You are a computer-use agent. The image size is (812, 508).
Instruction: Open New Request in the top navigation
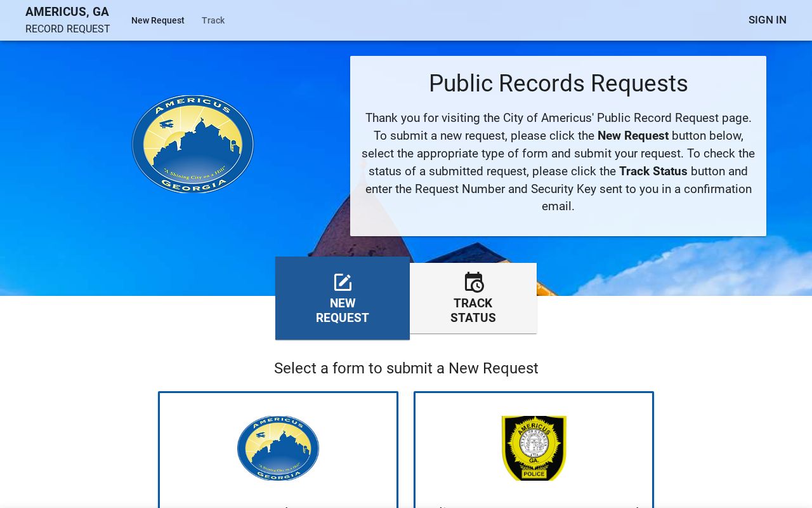click(x=158, y=20)
